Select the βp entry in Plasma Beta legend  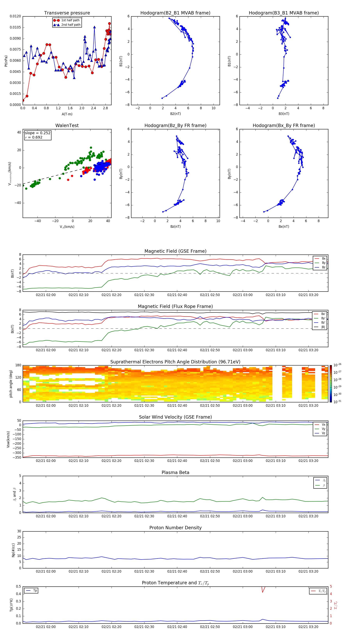tap(321, 480)
